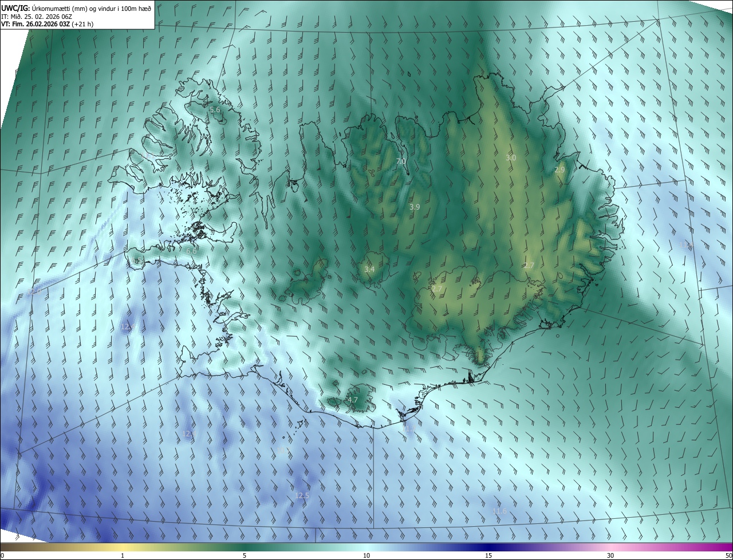Click the 5.6 value on the Westfjords
The height and width of the screenshot is (560, 733).
(215, 109)
